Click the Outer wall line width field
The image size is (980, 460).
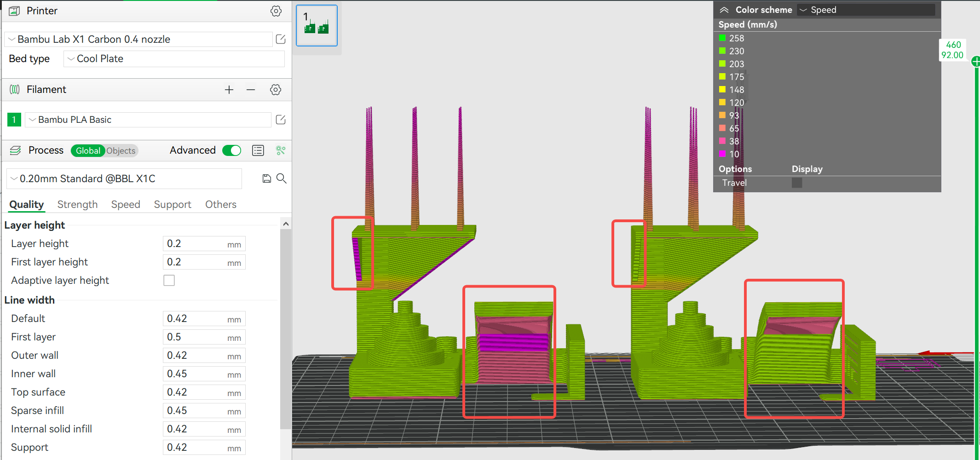[204, 356]
